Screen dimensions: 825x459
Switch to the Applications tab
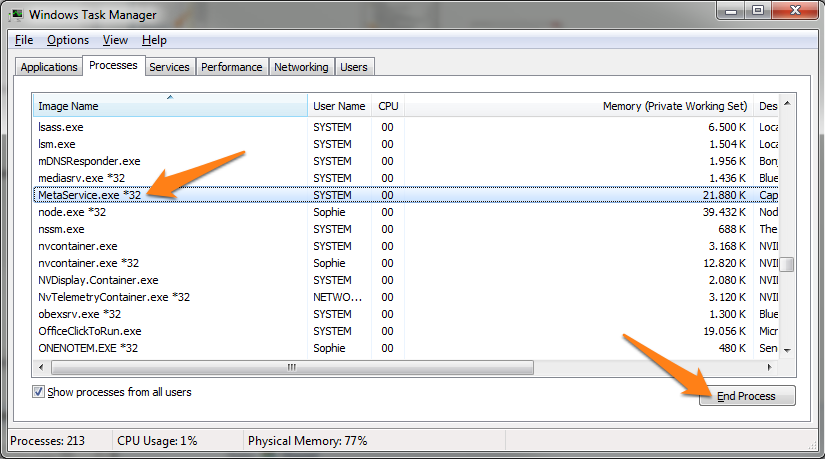(x=48, y=67)
